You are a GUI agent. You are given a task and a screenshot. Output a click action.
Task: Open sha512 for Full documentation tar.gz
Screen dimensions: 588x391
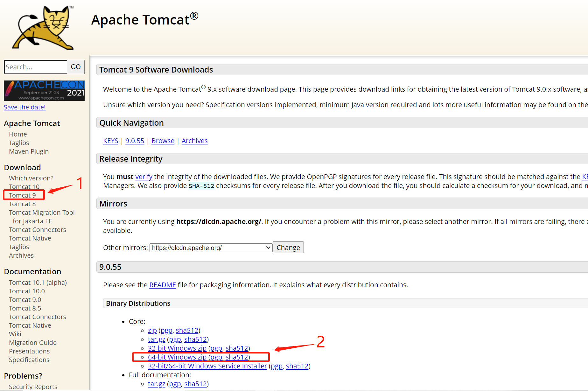pos(196,384)
